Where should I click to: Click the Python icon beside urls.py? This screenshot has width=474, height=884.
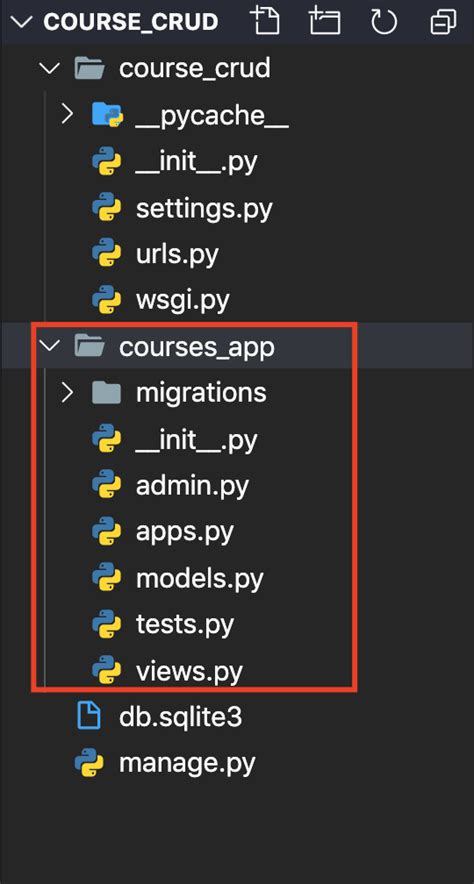click(x=107, y=254)
